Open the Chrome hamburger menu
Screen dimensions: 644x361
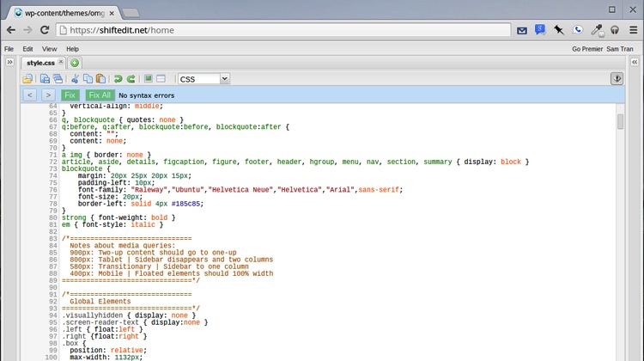coord(634,30)
